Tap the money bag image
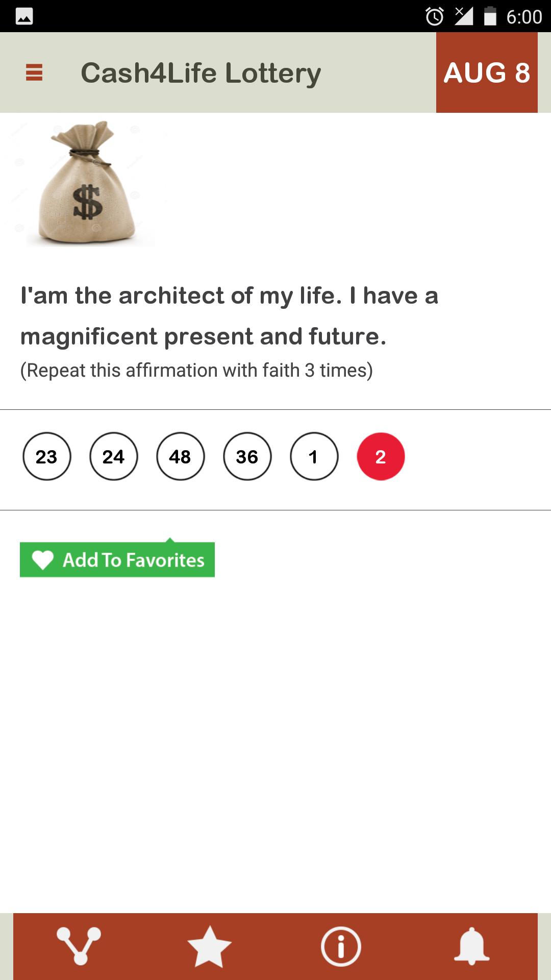 tap(88, 183)
